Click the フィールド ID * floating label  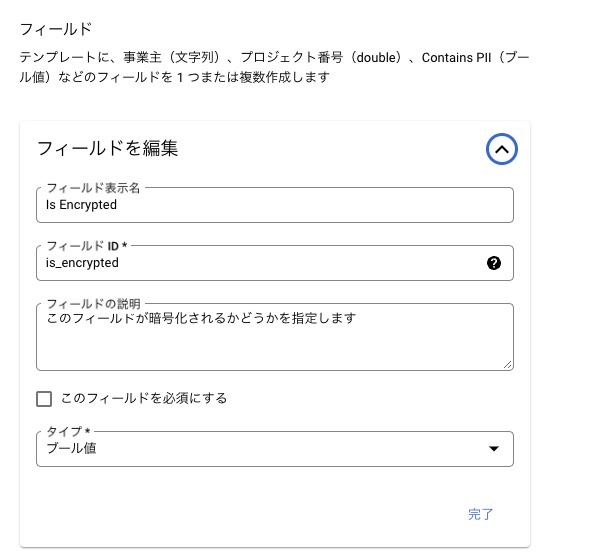(x=87, y=246)
